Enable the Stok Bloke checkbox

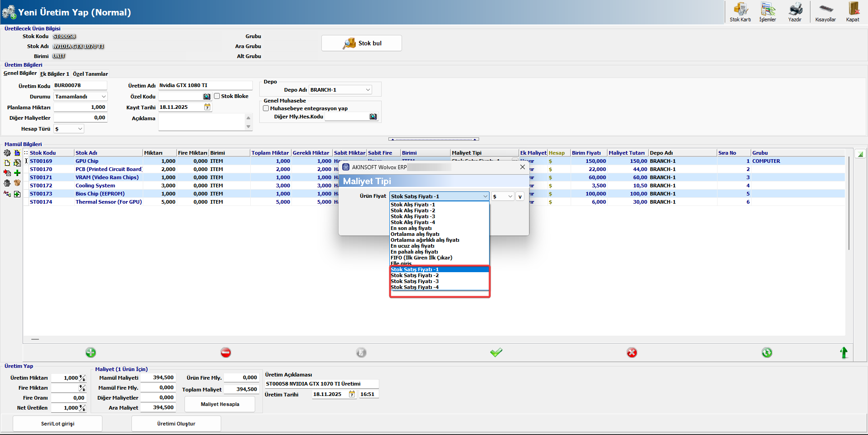pyautogui.click(x=217, y=96)
